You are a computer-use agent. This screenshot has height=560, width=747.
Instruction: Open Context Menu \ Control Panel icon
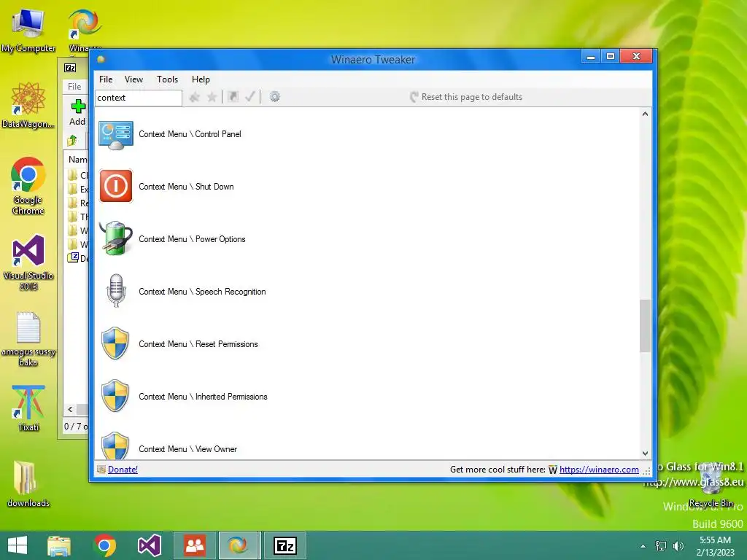(x=115, y=135)
